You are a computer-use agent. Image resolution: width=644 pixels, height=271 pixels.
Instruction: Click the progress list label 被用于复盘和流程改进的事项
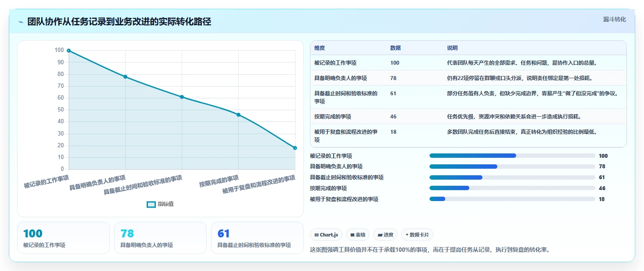coord(344,199)
